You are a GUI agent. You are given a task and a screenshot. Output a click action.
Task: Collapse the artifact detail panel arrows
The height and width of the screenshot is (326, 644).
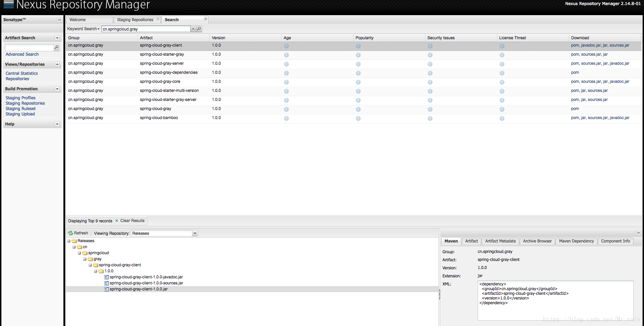(638, 233)
